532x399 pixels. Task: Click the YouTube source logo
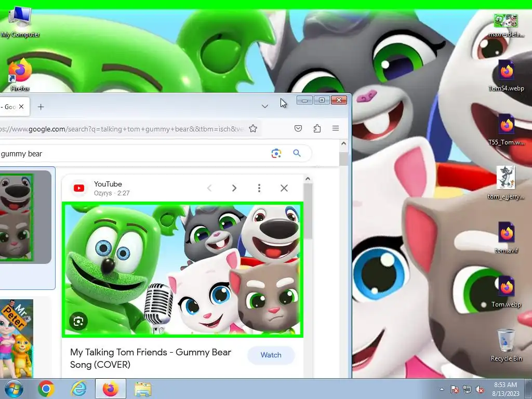[x=79, y=188]
